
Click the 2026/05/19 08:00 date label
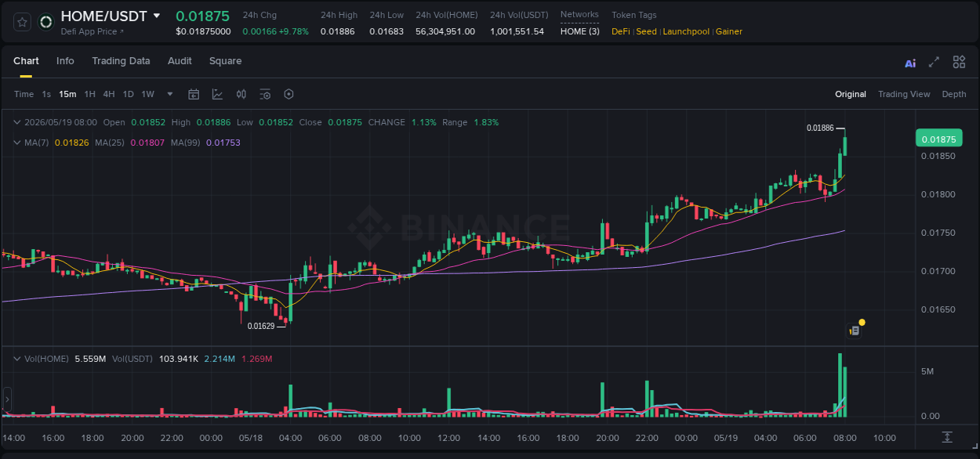point(60,122)
